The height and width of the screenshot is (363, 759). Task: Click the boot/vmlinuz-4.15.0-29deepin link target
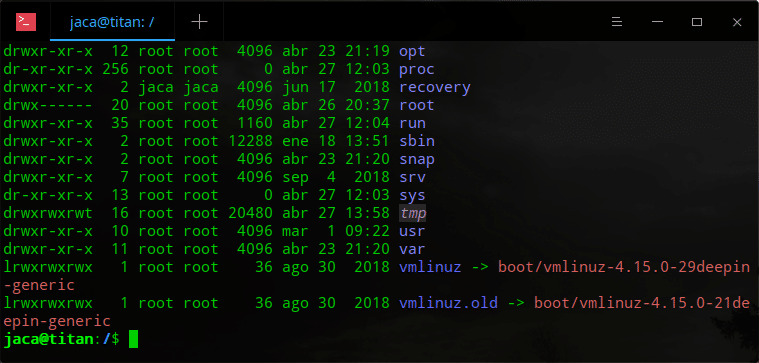624,267
